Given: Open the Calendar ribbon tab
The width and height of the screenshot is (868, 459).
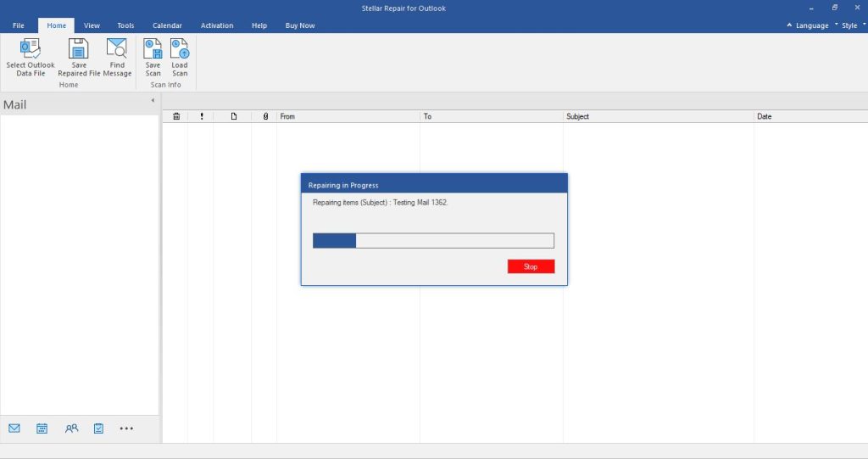Looking at the screenshot, I should pyautogui.click(x=167, y=25).
